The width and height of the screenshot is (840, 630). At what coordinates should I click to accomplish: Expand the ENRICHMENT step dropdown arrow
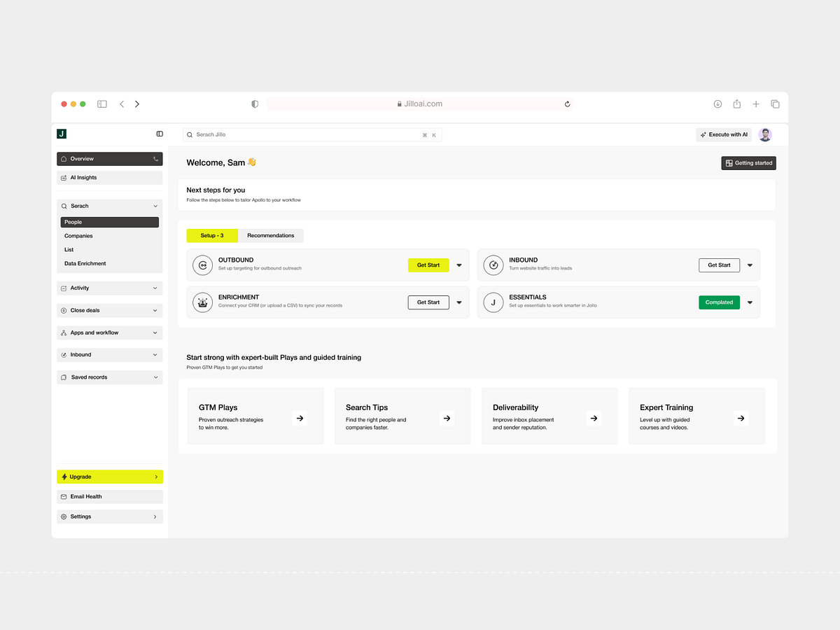(459, 302)
